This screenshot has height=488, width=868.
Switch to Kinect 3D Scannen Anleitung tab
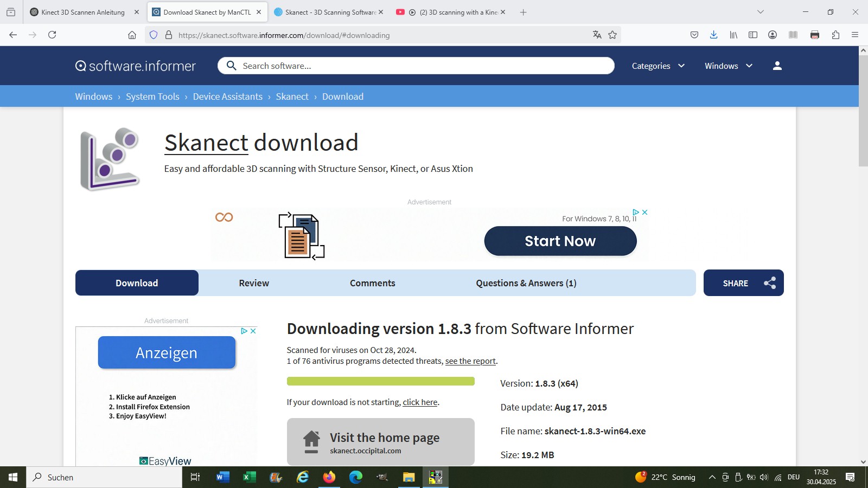(x=83, y=12)
